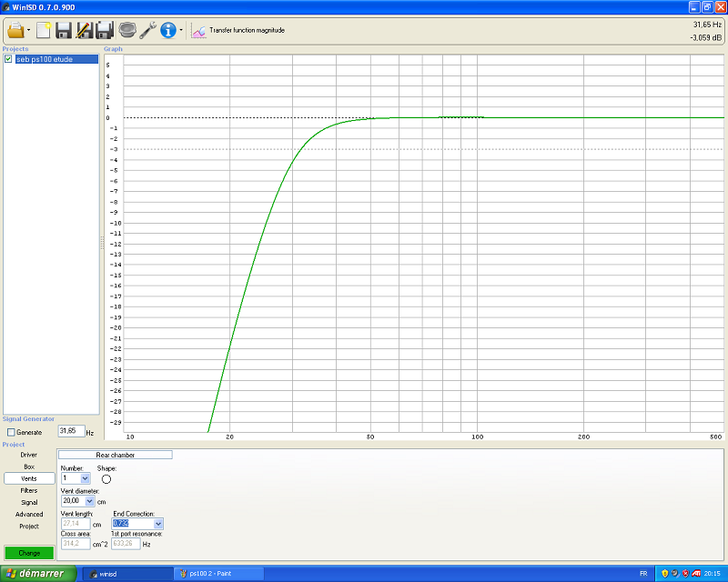This screenshot has height=582, width=728.
Task: Click the splitter handle between Projects and Graph
Action: (102, 242)
